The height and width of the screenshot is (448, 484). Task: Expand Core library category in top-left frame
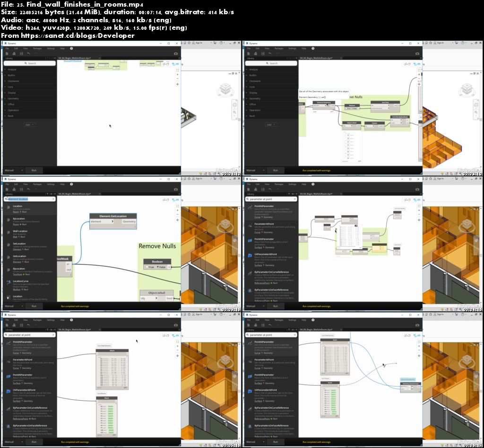(10, 87)
